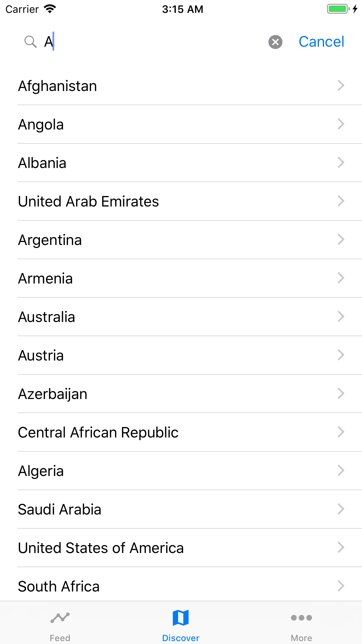Select Angola from the results list
Image resolution: width=362 pixels, height=644 pixels.
tap(181, 124)
